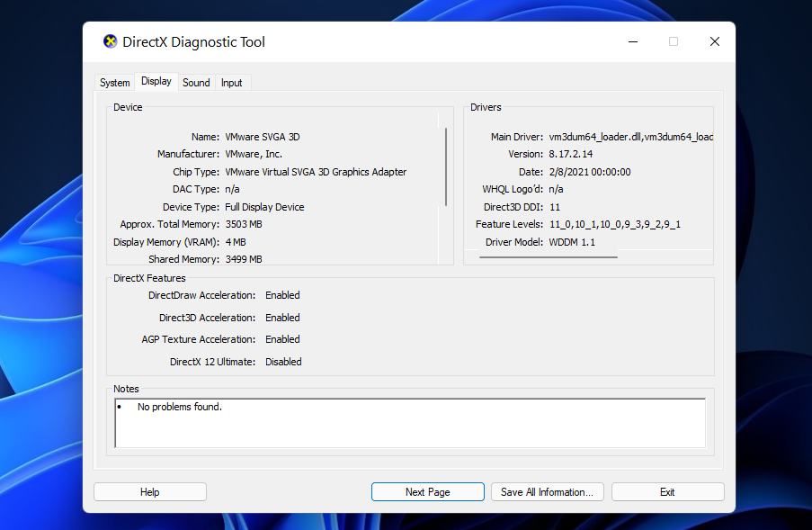Click the Exit button
The image size is (812, 530).
(667, 491)
